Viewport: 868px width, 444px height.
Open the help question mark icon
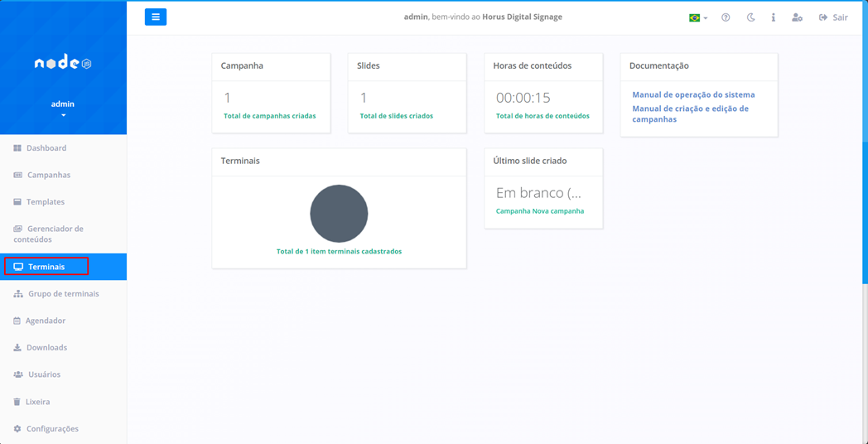726,17
